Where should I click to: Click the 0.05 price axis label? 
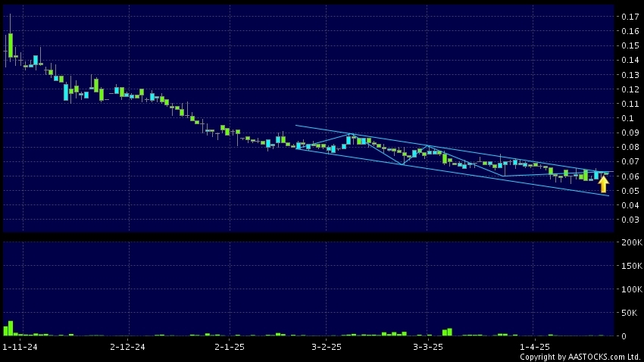(x=630, y=191)
